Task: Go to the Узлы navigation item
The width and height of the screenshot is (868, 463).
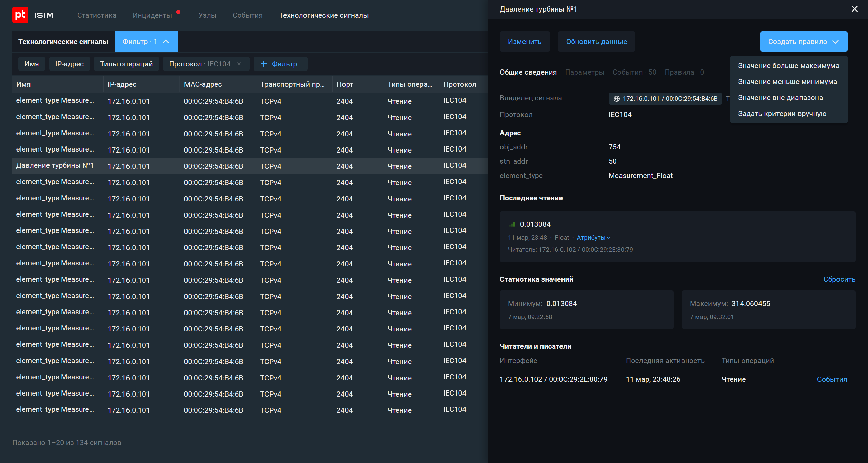Action: click(207, 15)
